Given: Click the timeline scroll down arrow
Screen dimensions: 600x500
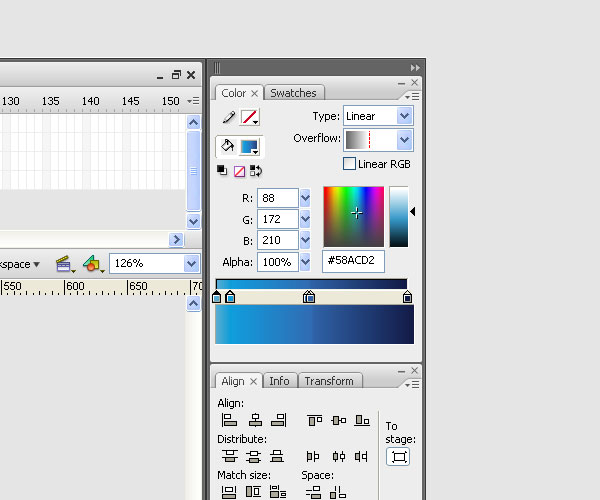Looking at the screenshot, I should tap(194, 221).
